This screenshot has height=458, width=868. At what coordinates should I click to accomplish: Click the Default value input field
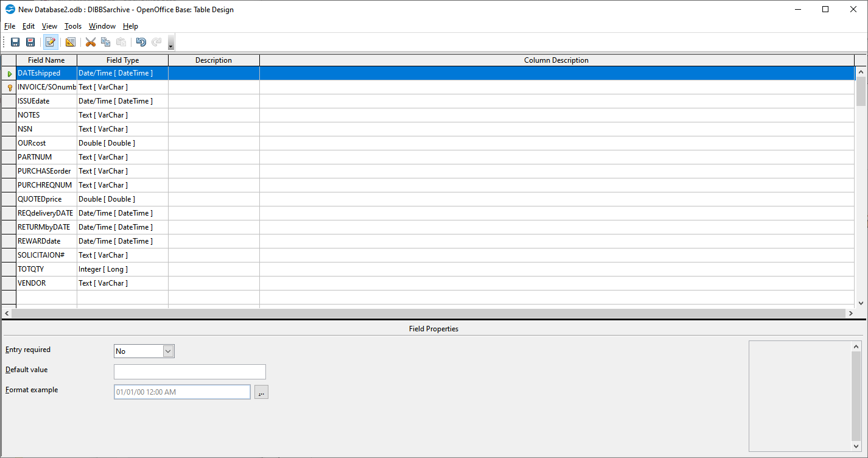(190, 372)
